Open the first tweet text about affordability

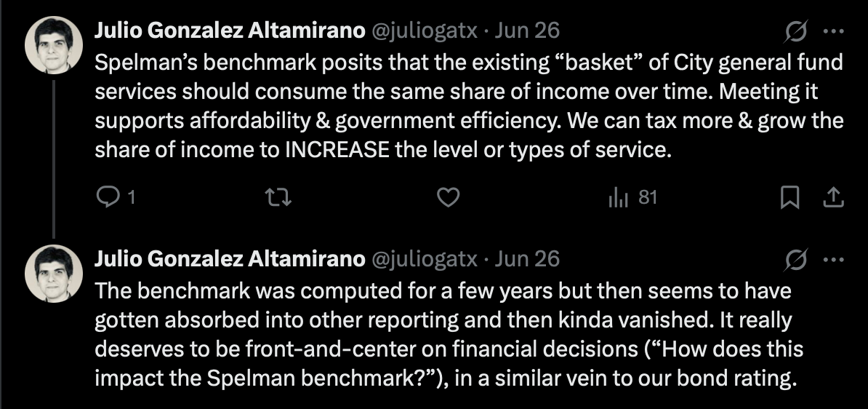tap(469, 106)
